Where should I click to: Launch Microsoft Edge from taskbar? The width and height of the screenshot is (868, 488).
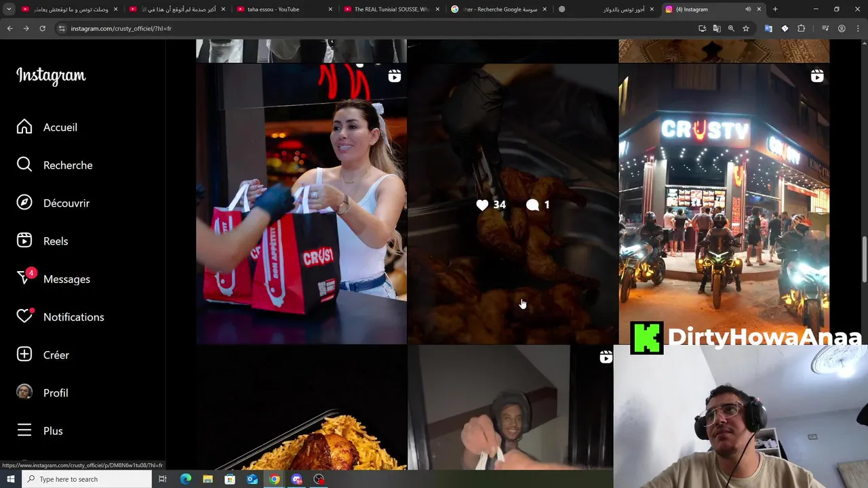186,479
